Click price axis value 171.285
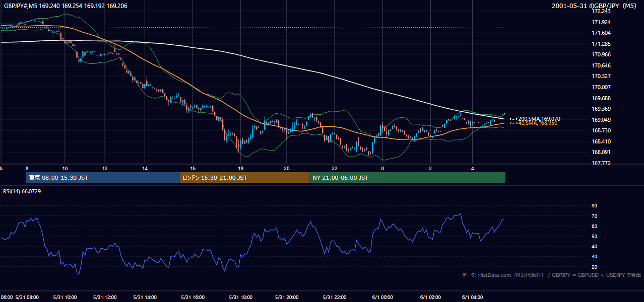 coord(600,44)
